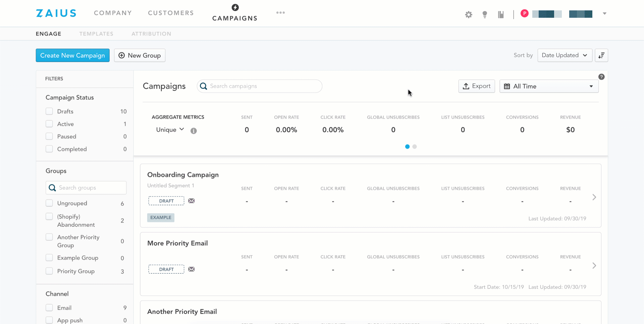The width and height of the screenshot is (644, 324).
Task: Click the Zaius logo
Action: pyautogui.click(x=56, y=13)
